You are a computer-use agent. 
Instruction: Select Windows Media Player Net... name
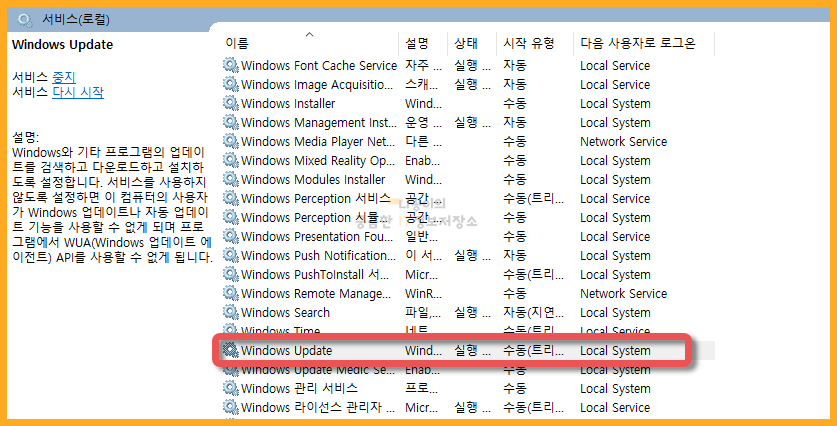coord(318,141)
